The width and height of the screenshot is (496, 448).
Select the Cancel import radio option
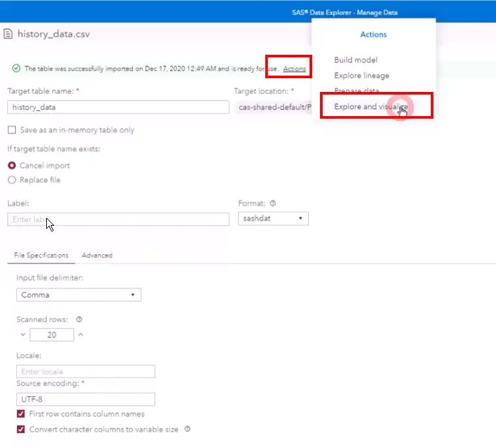(12, 166)
